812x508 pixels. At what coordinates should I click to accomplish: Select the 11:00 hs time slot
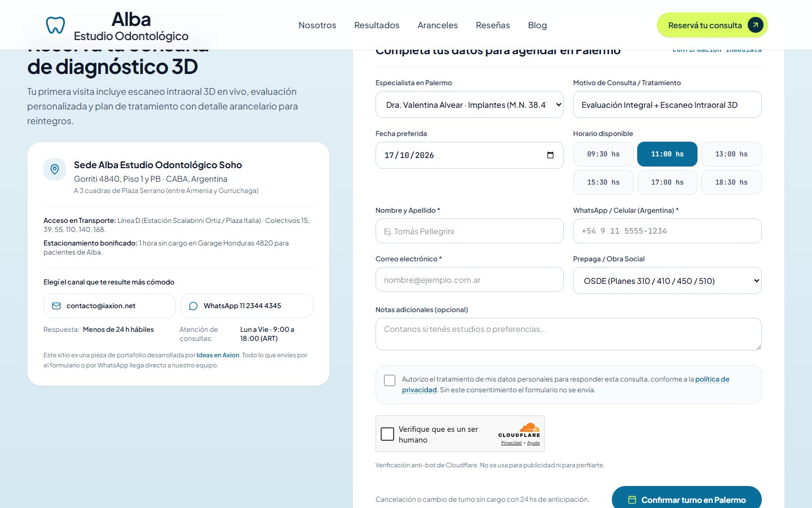pos(668,154)
